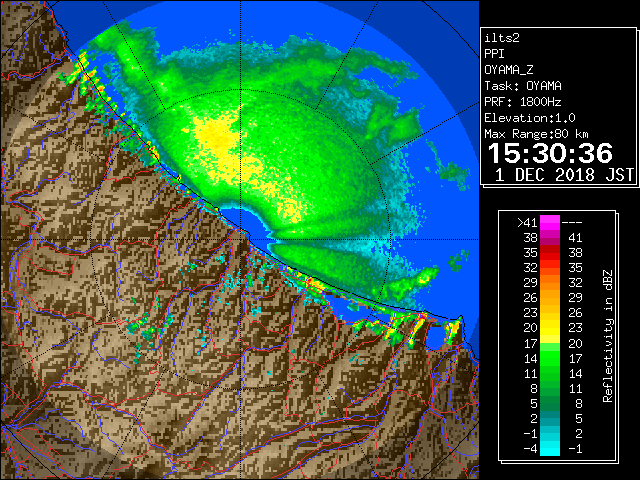This screenshot has width=640, height=480.
Task: Select the 'PPI' scan type text
Action: (494, 54)
